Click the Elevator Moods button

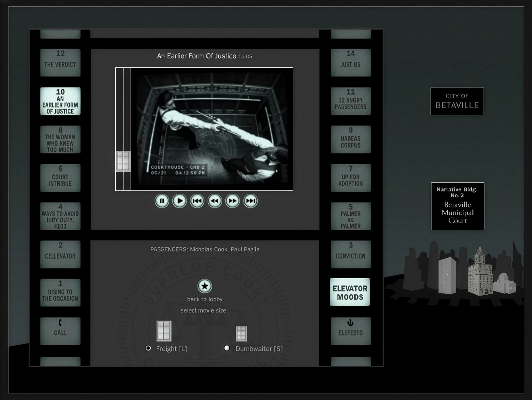pyautogui.click(x=350, y=292)
